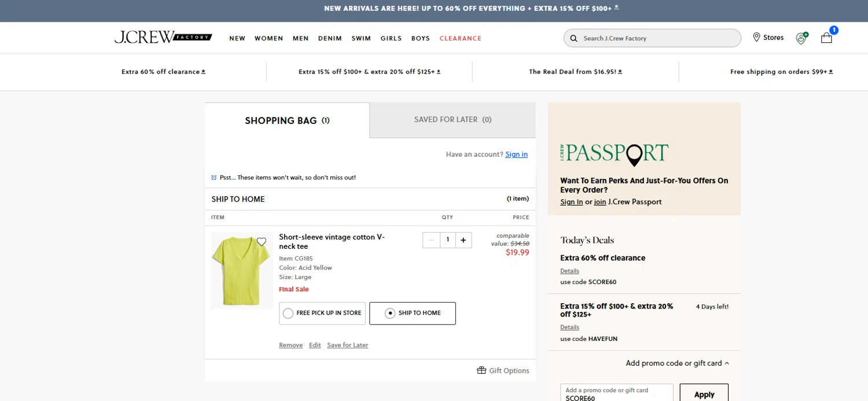Viewport: 868px width, 401px height.
Task: Click 'use code SCORE60' text
Action: click(x=589, y=282)
